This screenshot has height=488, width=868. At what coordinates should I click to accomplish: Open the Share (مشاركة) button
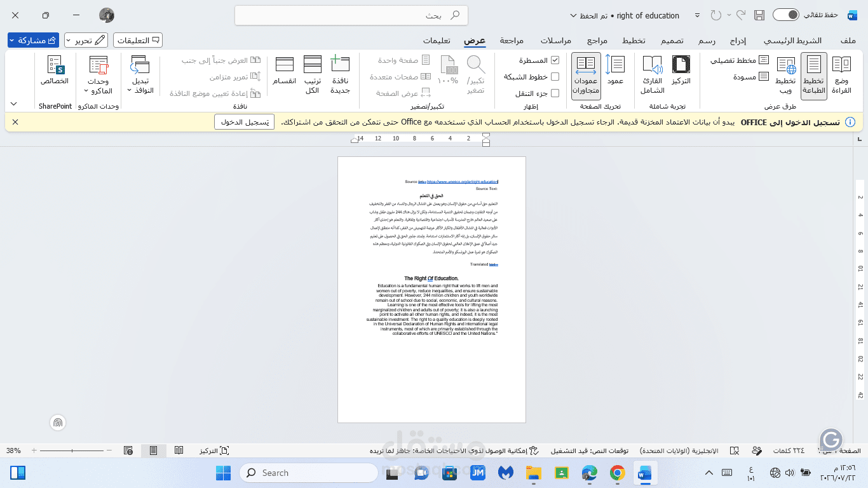coord(33,40)
